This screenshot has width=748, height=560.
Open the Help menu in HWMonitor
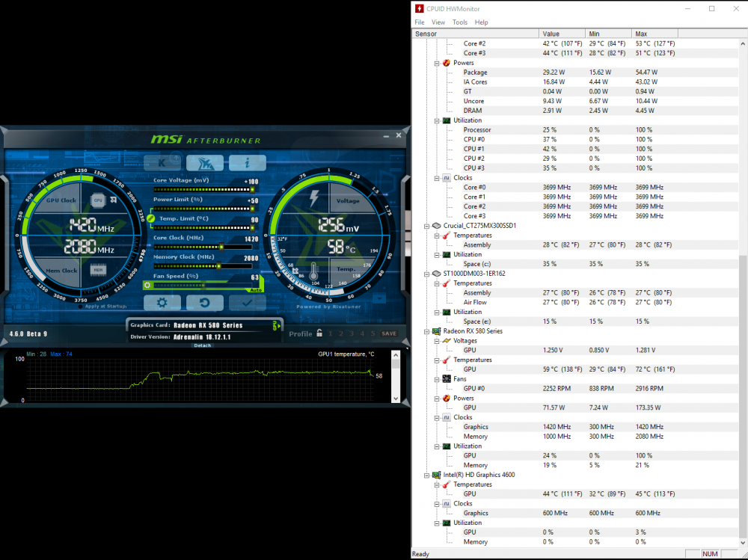coord(481,22)
